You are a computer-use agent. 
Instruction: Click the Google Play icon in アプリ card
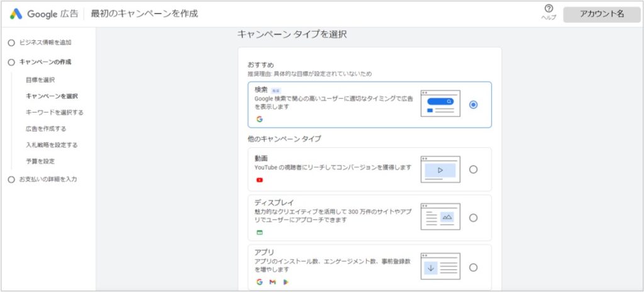coord(286,282)
